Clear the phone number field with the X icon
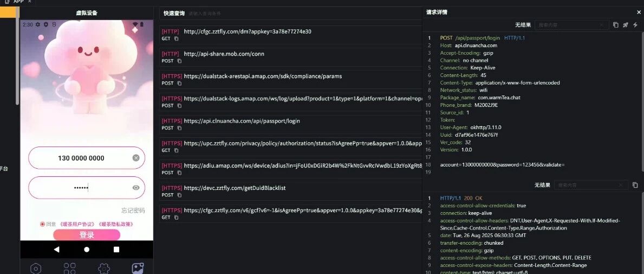Image resolution: width=644 pixels, height=274 pixels. [x=136, y=158]
